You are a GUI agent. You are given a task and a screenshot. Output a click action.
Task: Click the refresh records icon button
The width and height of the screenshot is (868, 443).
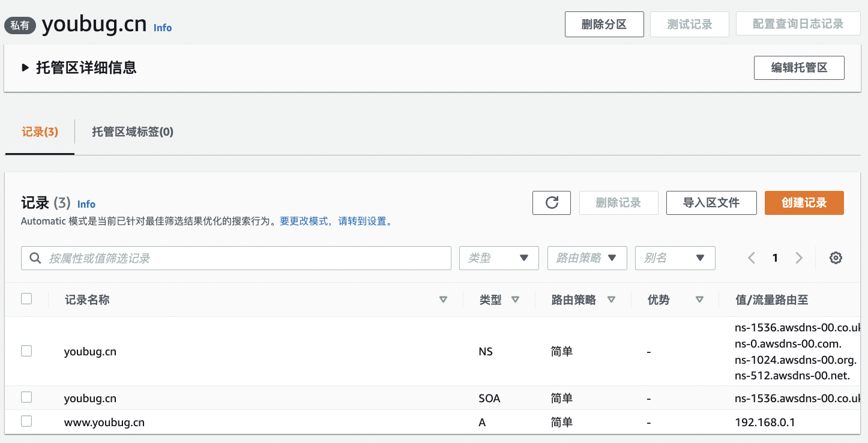[x=551, y=203]
